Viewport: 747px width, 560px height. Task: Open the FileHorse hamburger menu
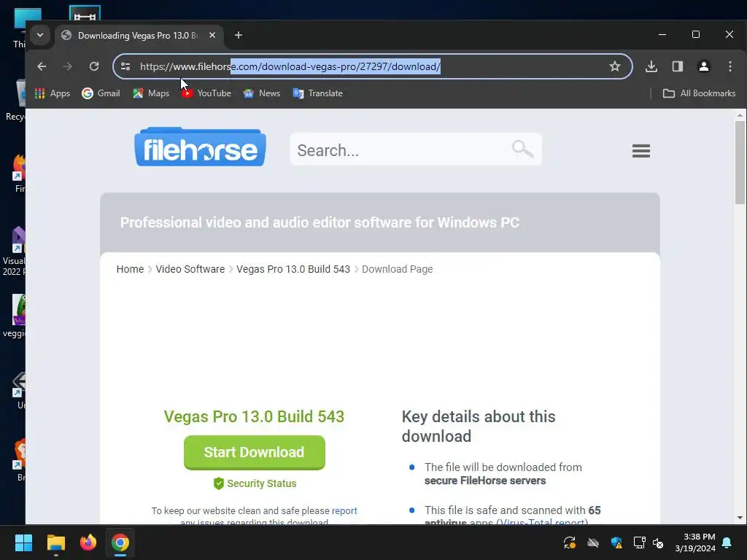click(x=640, y=151)
